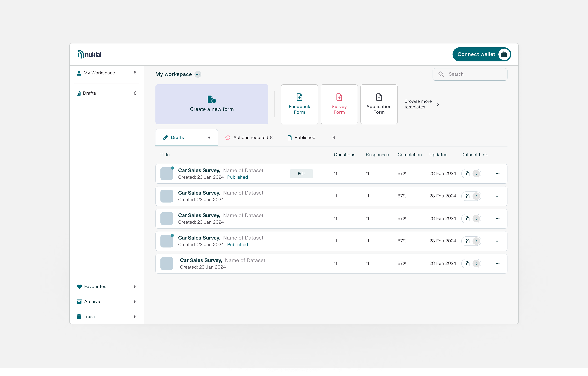The image size is (588, 376).
Task: Click the Survey Form document icon
Action: pyautogui.click(x=339, y=97)
